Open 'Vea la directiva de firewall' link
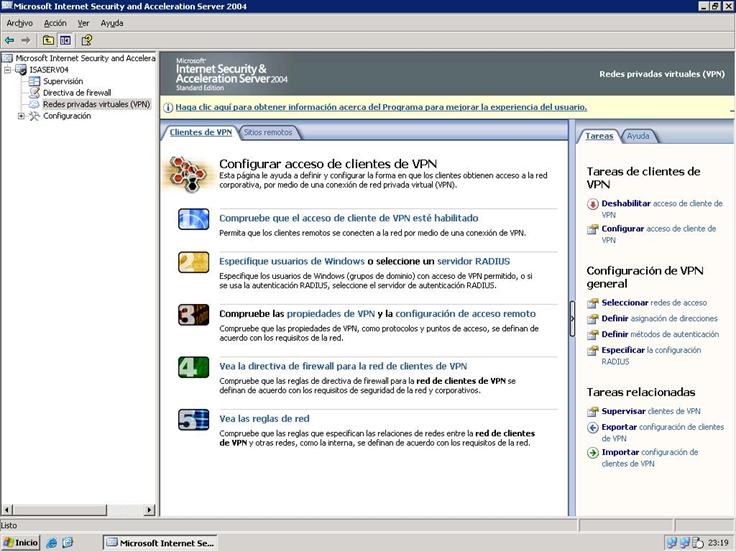The width and height of the screenshot is (736, 552). (343, 367)
